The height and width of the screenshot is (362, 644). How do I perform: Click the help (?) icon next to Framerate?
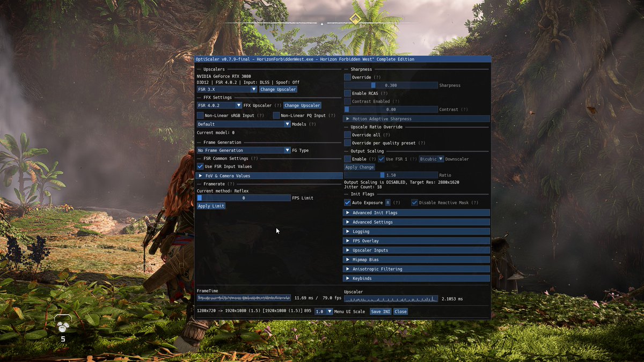(231, 184)
